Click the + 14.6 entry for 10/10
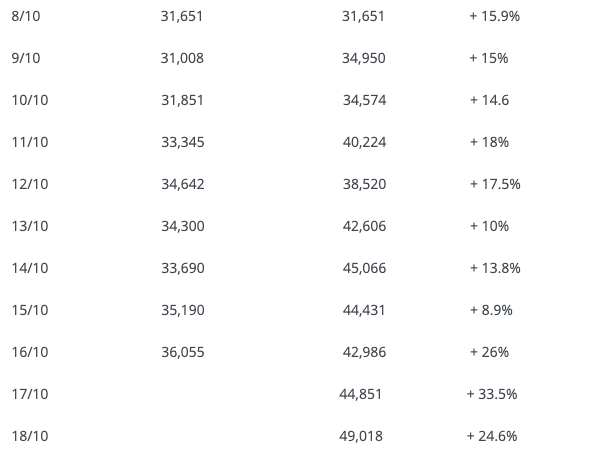Screen dimensions: 616x457 coord(490,100)
